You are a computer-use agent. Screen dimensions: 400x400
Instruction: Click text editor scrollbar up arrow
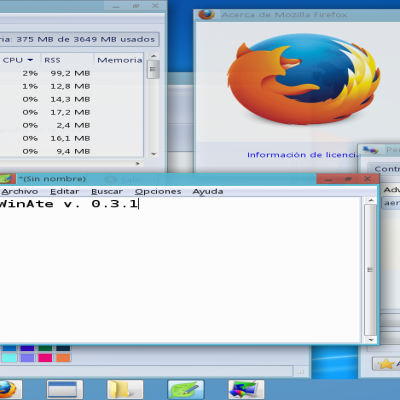pos(371,200)
